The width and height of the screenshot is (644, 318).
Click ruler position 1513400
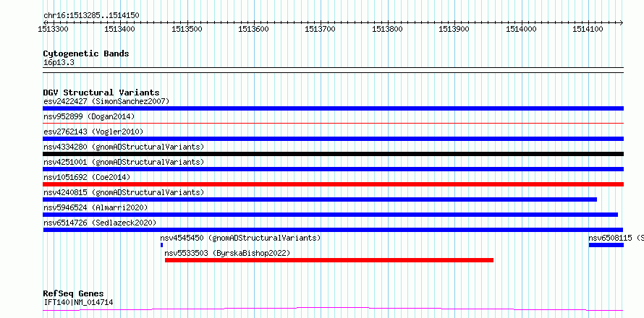tap(120, 29)
